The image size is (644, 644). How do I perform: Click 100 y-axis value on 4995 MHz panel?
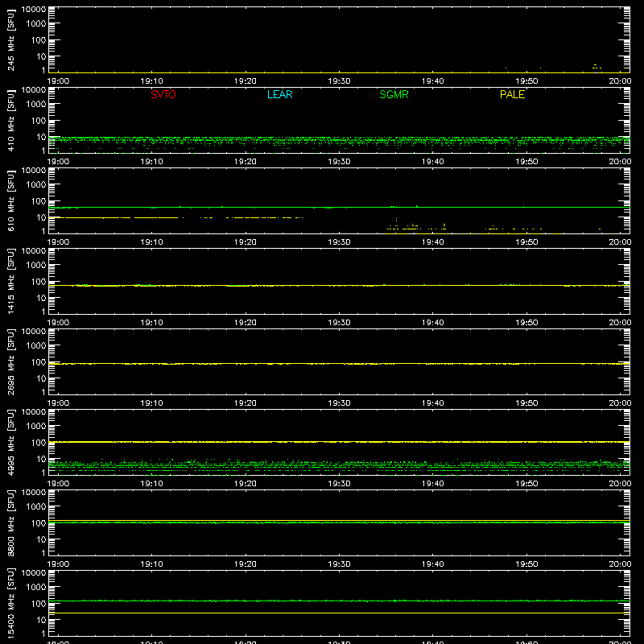tap(39, 443)
